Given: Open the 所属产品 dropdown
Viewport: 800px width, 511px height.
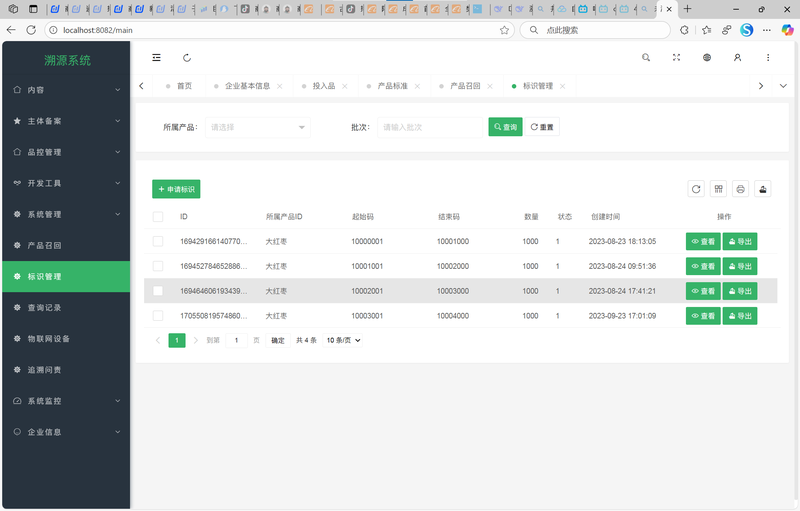Looking at the screenshot, I should pos(258,128).
